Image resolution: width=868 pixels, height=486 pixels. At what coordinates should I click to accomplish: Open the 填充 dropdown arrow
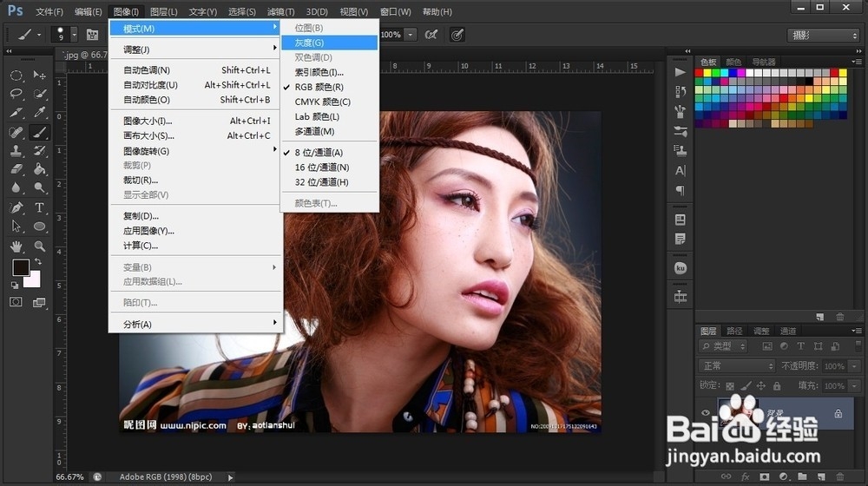855,386
